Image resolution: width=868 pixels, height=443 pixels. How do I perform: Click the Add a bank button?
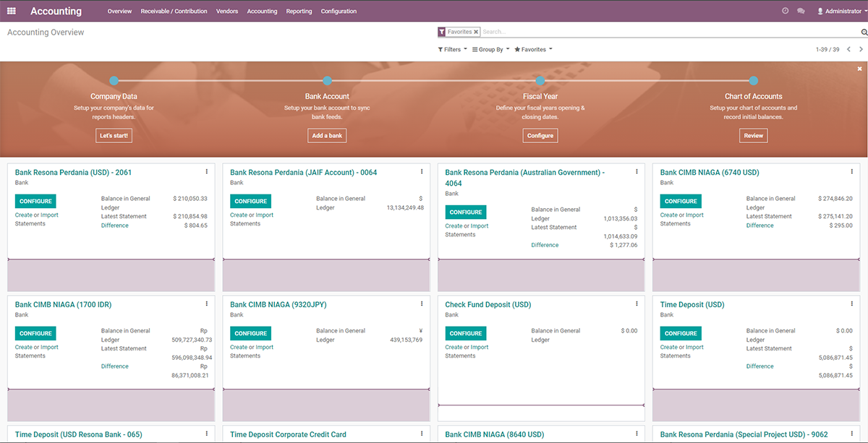327,135
